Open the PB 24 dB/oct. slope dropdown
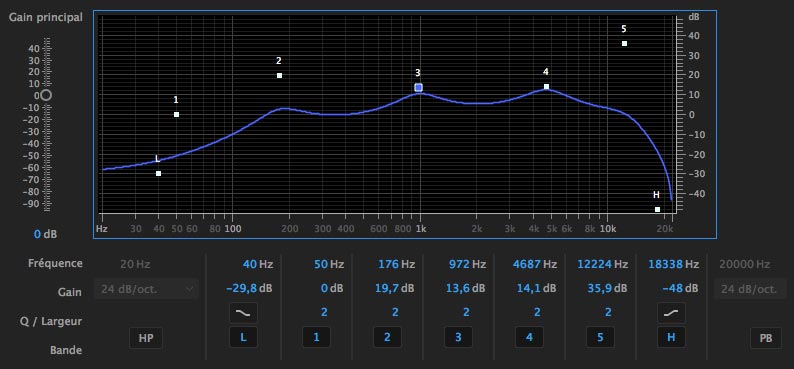794x369 pixels. pos(751,289)
